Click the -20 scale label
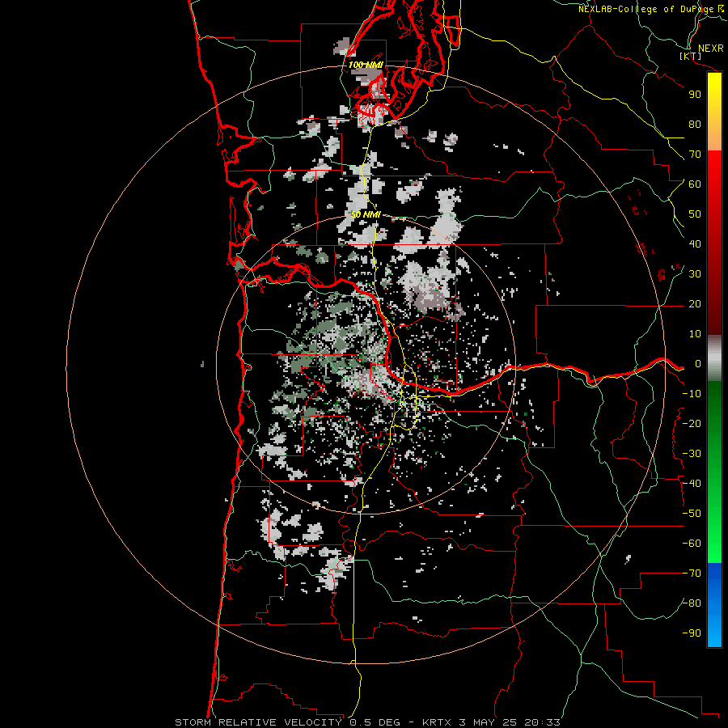Image resolution: width=728 pixels, height=728 pixels. [x=692, y=424]
